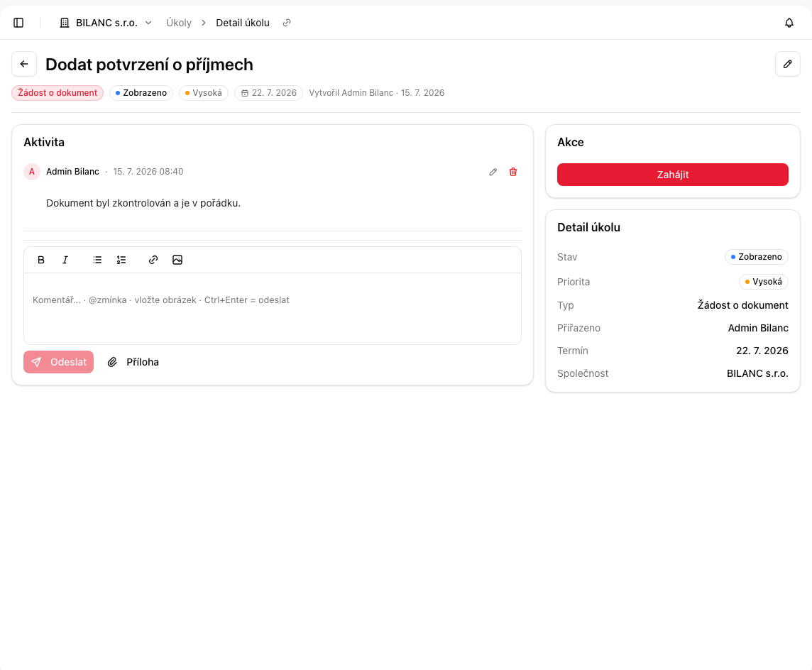
Task: Open the BILANC s.r.o. company switcher
Action: (x=106, y=23)
